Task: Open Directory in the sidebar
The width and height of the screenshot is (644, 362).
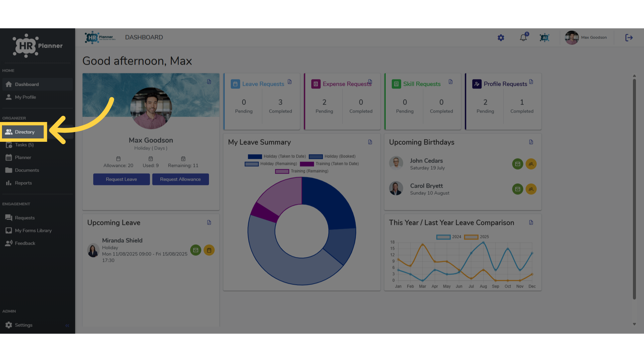Action: point(23,132)
